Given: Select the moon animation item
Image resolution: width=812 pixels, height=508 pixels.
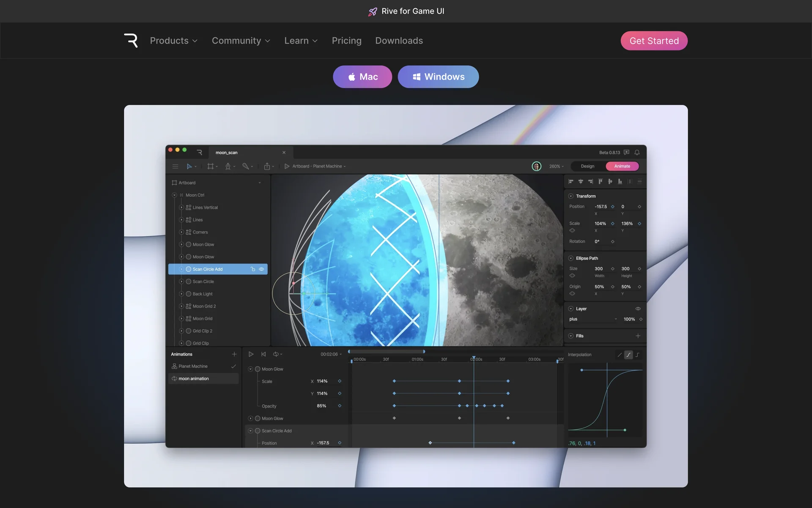Looking at the screenshot, I should point(194,378).
